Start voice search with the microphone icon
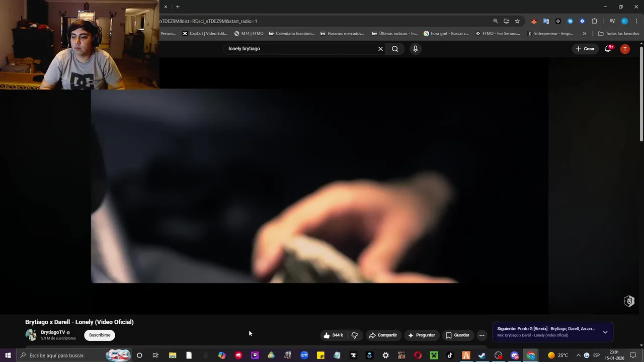644x362 pixels. pyautogui.click(x=415, y=49)
